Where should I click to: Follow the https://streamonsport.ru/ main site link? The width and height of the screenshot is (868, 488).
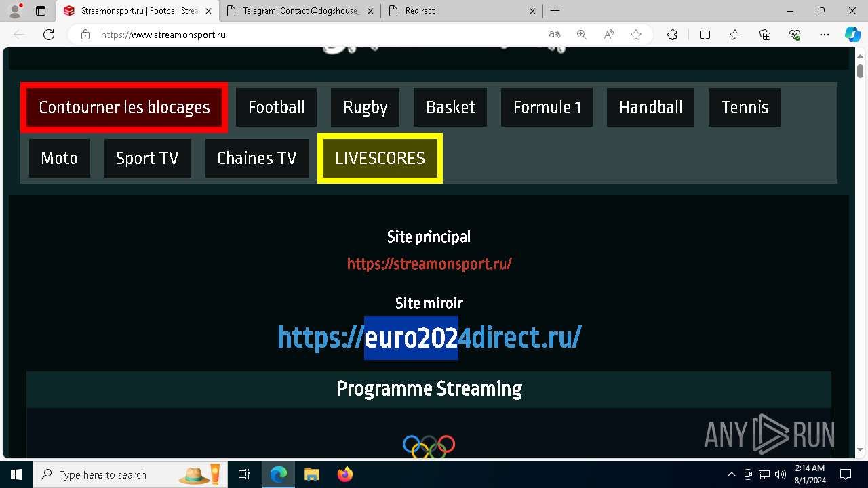(429, 264)
